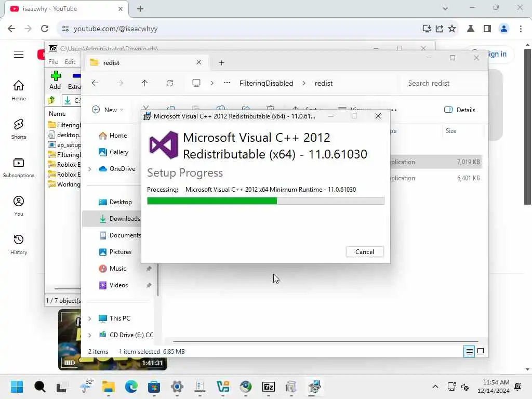Select the desktop file in 7-Zip list
Screen dimensions: 532x399
click(64, 135)
